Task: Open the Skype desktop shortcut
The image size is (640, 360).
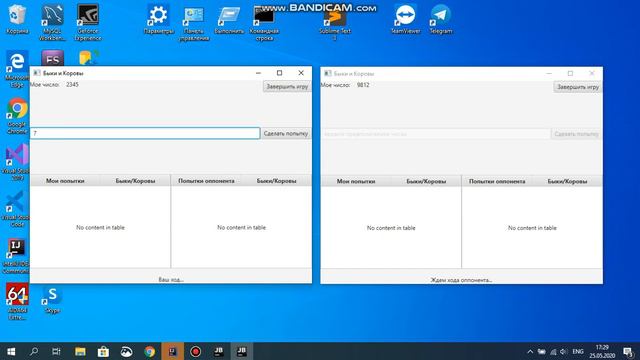Action: (53, 300)
